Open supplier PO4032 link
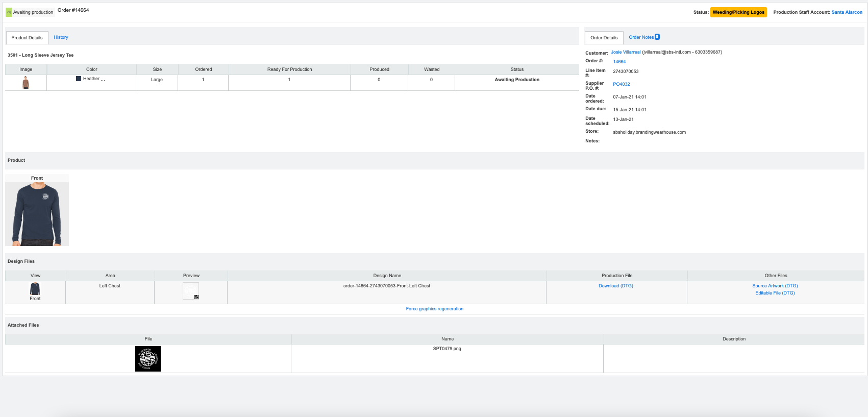Screen dimensions: 868x417 tap(621, 84)
